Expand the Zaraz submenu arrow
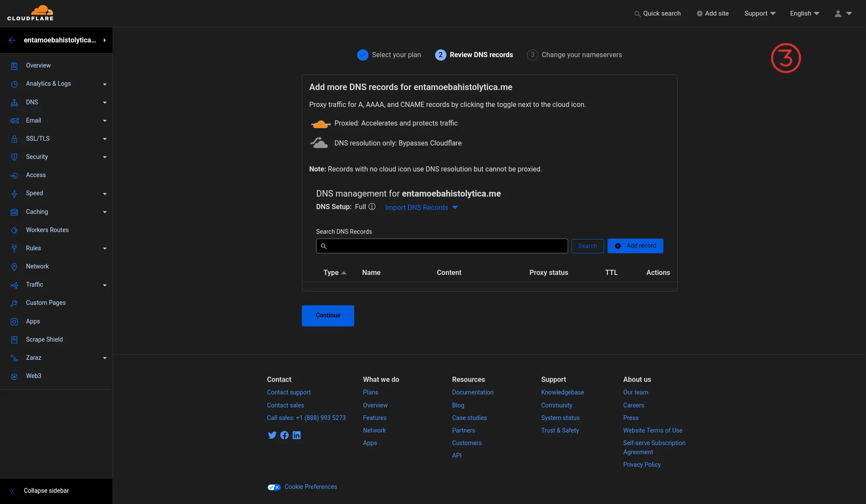This screenshot has width=866, height=504. (105, 358)
